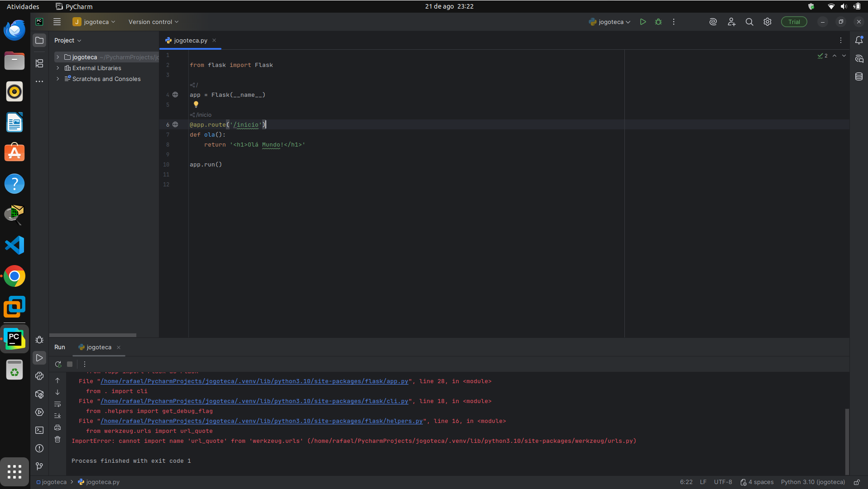Expand the jogoteca project folder

pyautogui.click(x=58, y=57)
